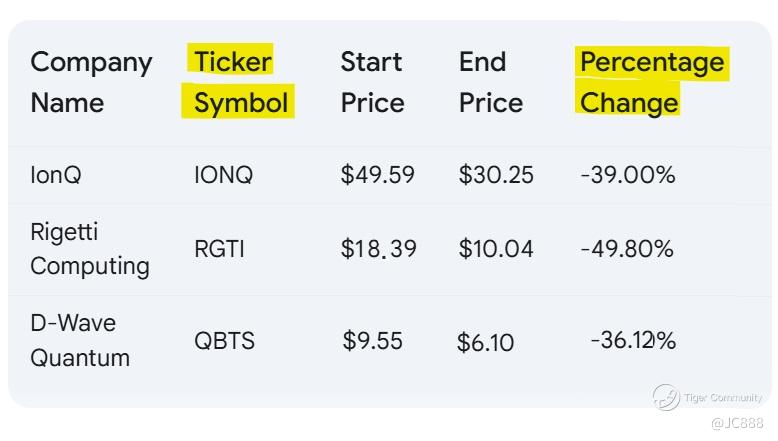The width and height of the screenshot is (778, 441).
Task: Click the -49.80% percentage change value
Action: click(x=627, y=249)
